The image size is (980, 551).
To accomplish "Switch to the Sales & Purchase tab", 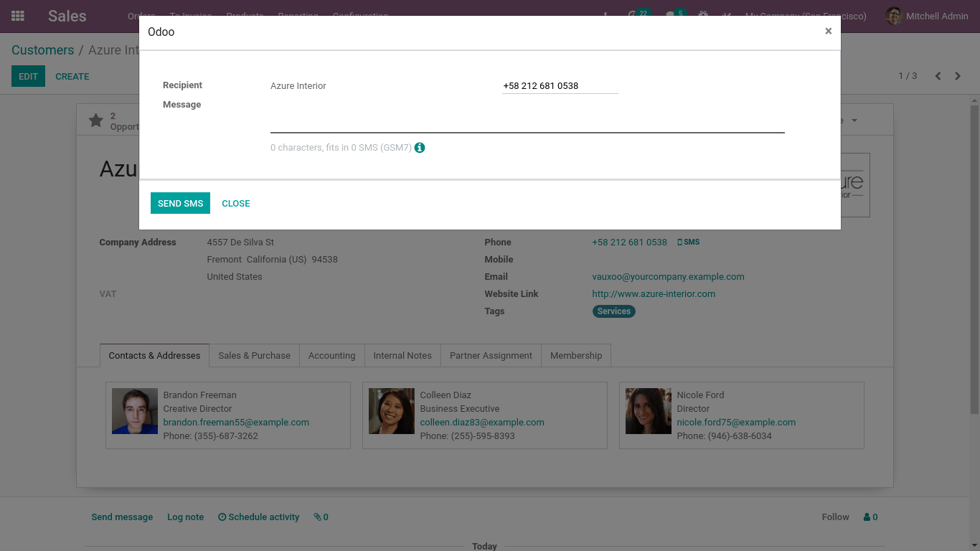I will coord(255,355).
